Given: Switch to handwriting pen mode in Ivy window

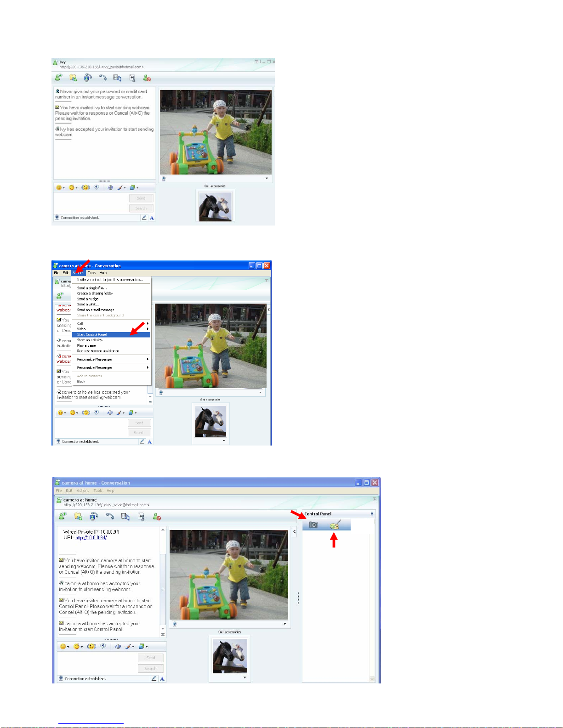Looking at the screenshot, I should (144, 218).
